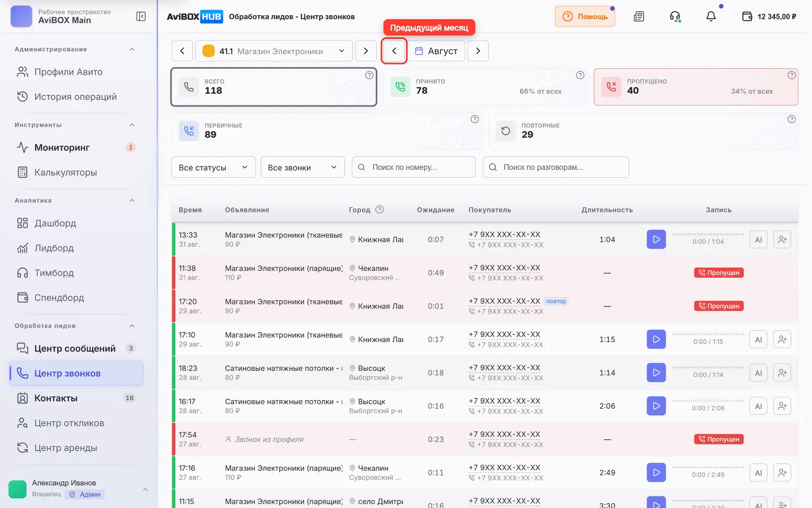Viewport: 812px width, 508px height.
Task: Open notifications bell
Action: coord(711,16)
